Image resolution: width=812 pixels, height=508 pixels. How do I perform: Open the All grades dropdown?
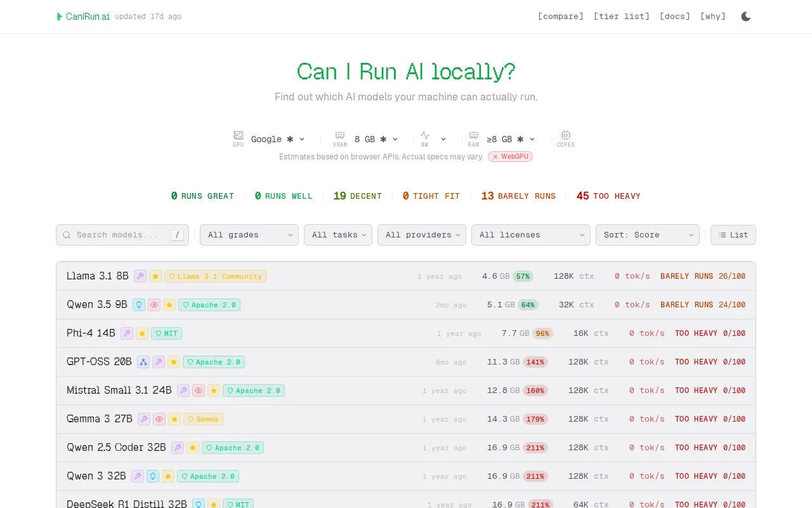coord(249,235)
